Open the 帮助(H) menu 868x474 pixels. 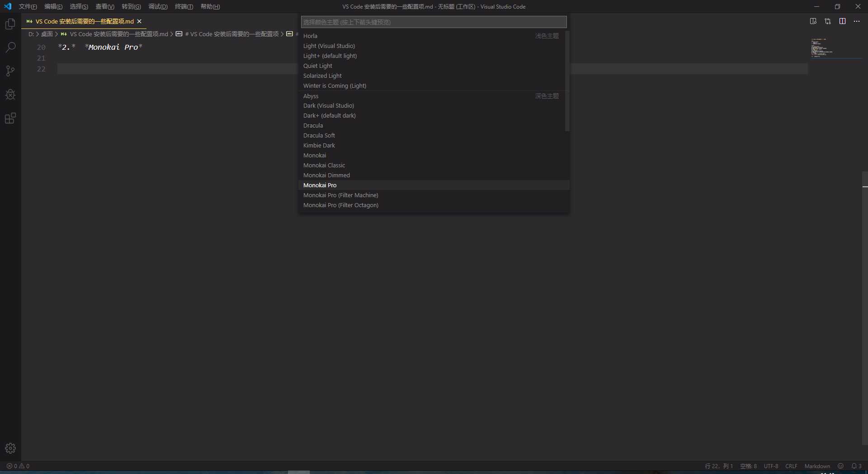point(210,6)
